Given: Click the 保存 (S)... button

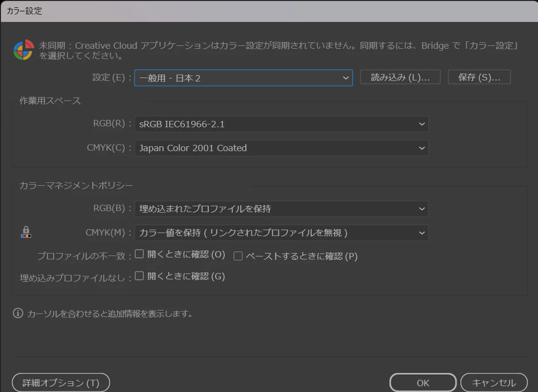Looking at the screenshot, I should tap(479, 77).
